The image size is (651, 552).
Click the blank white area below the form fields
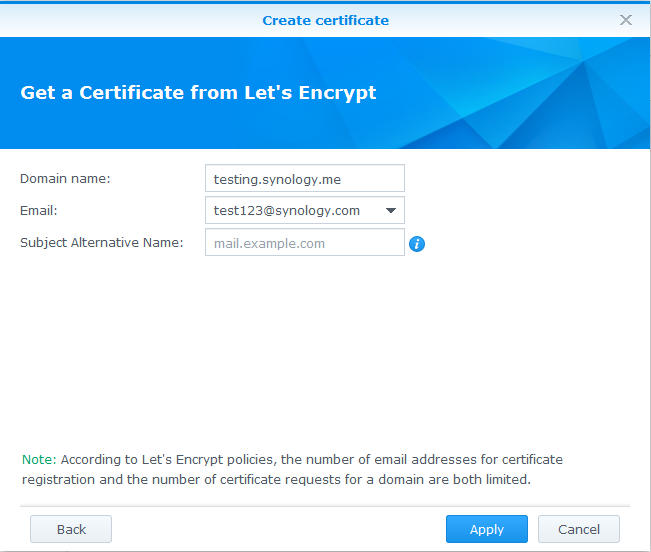click(x=325, y=350)
